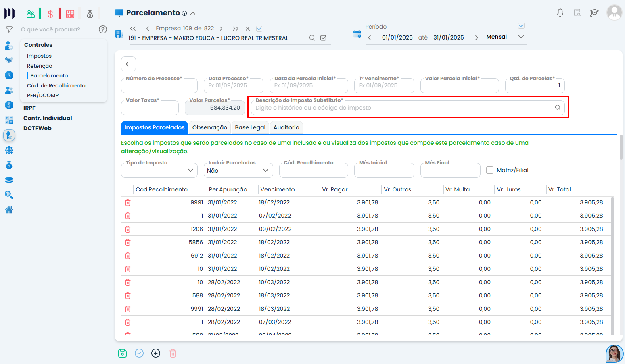Viewport: 625px width, 364px height.
Task: Click the plus circle add icon
Action: click(x=156, y=353)
